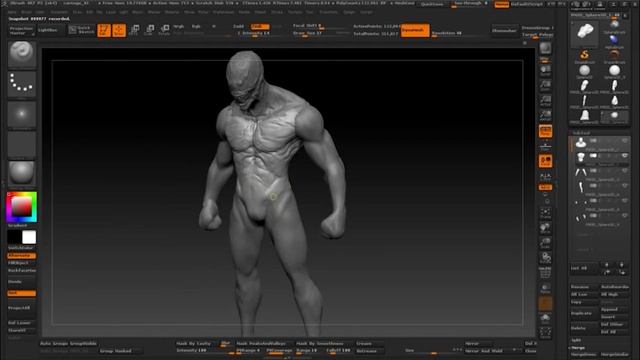Open the Transform menu

click(x=329, y=12)
